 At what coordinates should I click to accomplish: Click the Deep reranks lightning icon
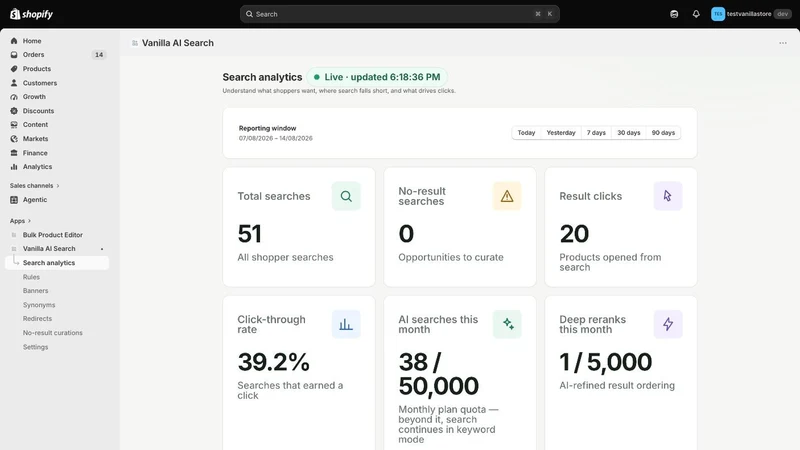point(668,324)
